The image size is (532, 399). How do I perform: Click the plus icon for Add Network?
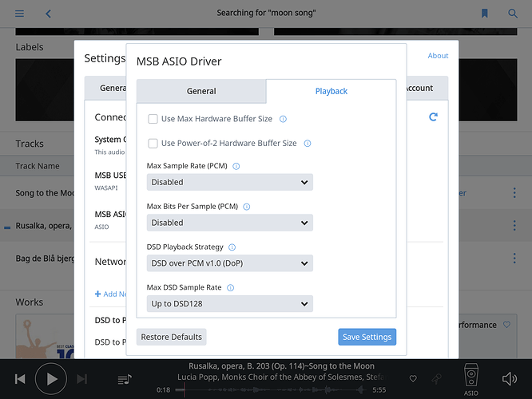(97, 294)
